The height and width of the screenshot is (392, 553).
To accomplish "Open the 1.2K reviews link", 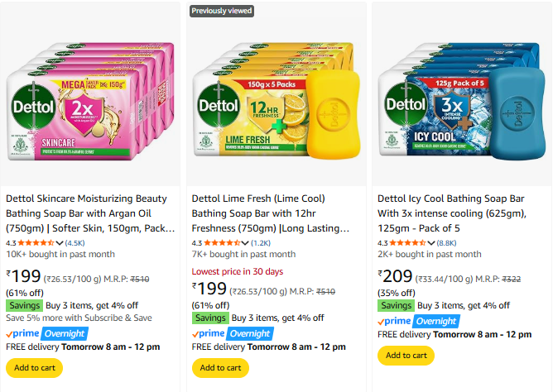I will pos(261,243).
